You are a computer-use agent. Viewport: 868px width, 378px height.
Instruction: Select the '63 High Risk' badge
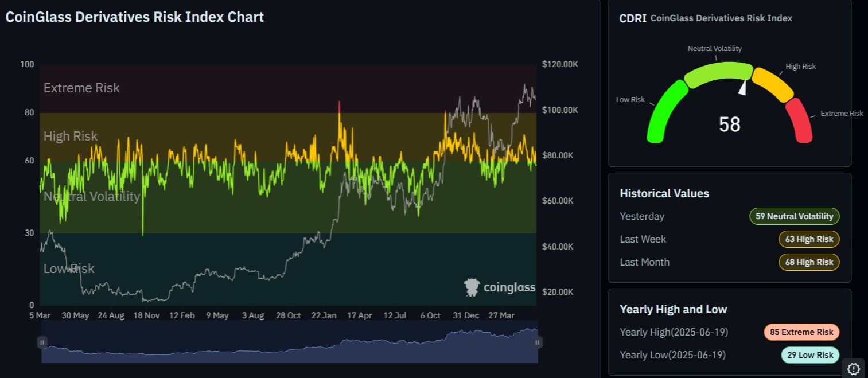click(809, 239)
